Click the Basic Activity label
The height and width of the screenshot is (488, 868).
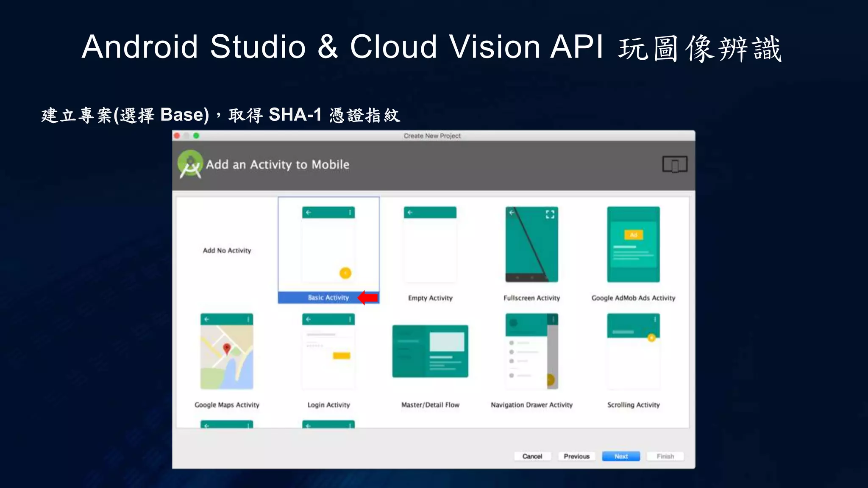[x=328, y=298]
